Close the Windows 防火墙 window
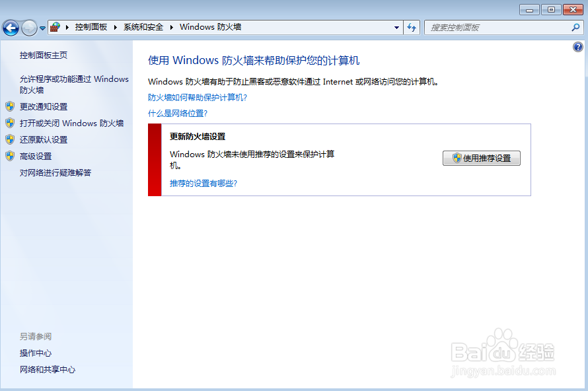 click(x=573, y=10)
